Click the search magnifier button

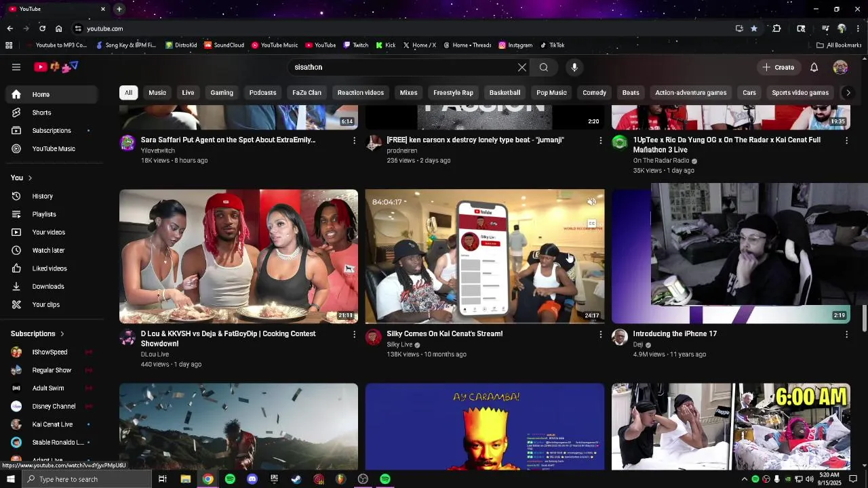tap(544, 67)
